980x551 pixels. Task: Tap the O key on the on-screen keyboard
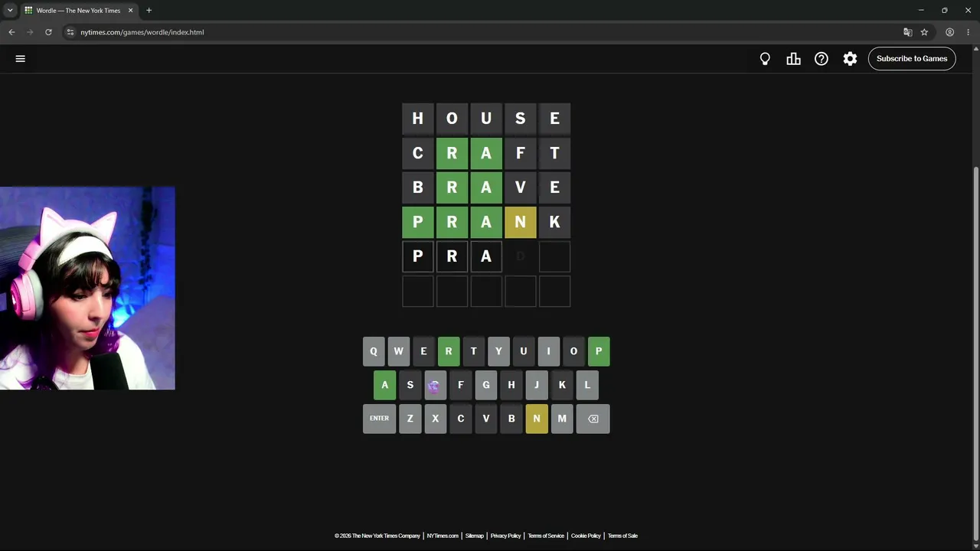coord(573,351)
